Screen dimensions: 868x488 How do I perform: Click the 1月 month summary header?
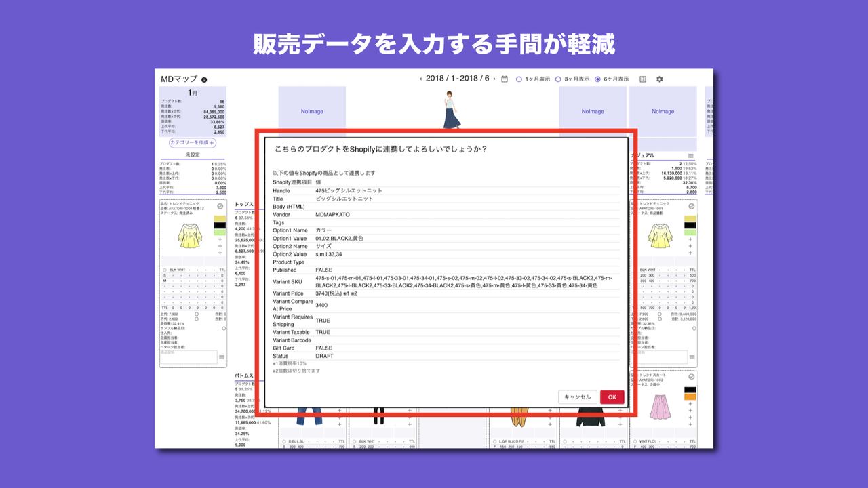tap(193, 92)
